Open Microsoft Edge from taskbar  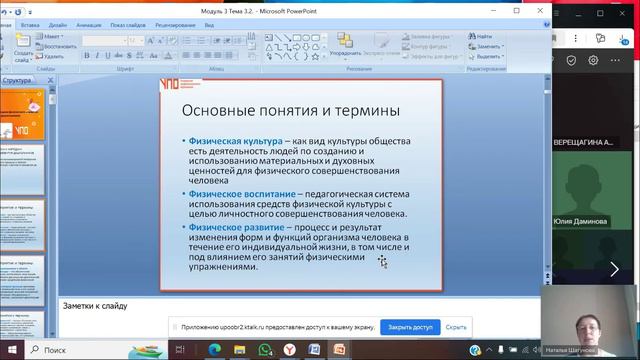tap(214, 350)
